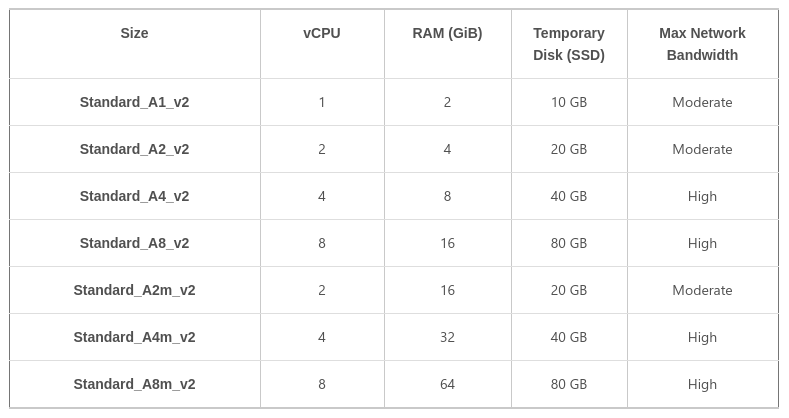Viewport: 789px width, 418px height.
Task: Select the Standard_A4m_v2 size cell
Action: point(134,337)
